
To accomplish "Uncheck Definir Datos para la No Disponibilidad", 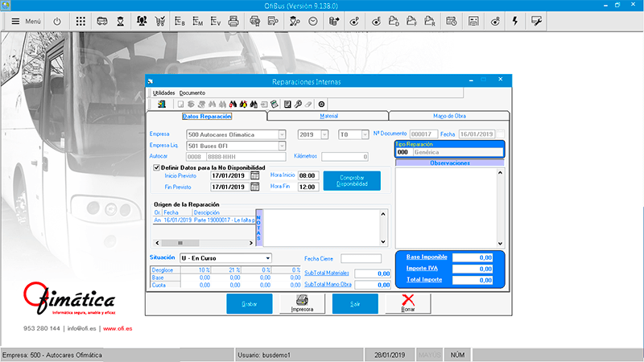I will (x=157, y=167).
